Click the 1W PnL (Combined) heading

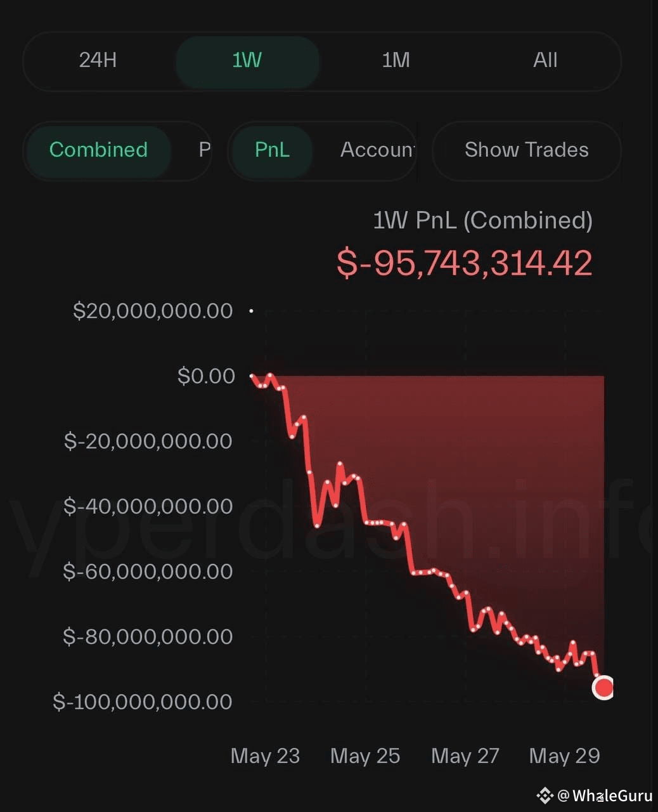482,220
